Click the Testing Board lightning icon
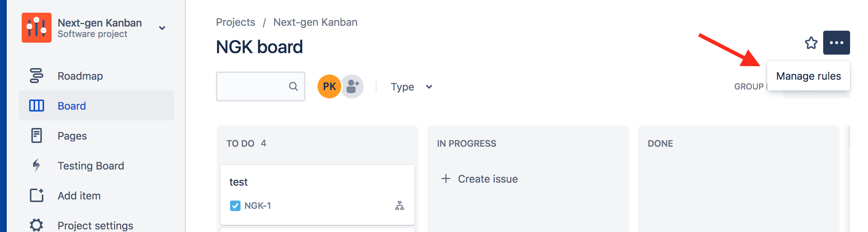Screen dimensions: 868x232 pyautogui.click(x=36, y=165)
